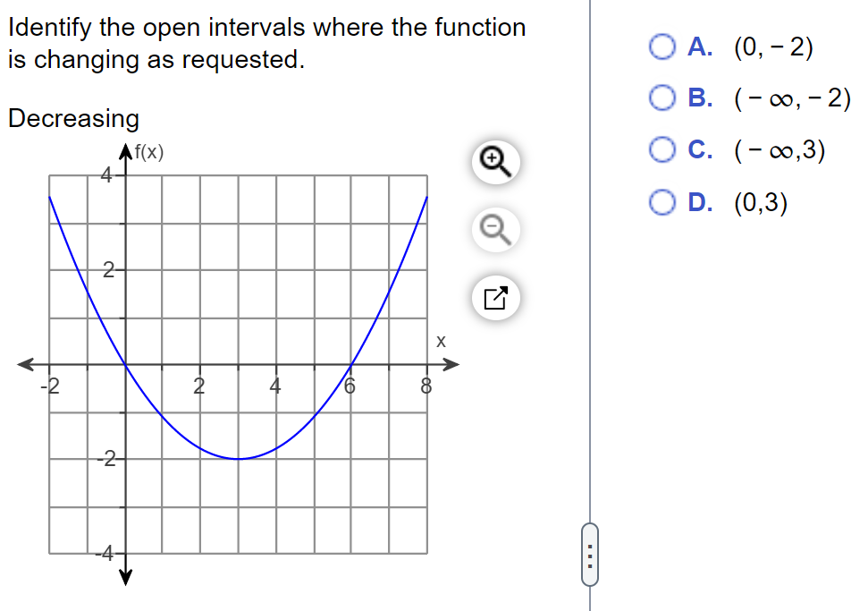The image size is (868, 611).
Task: Click the magnifier with plus sign
Action: pos(495,162)
